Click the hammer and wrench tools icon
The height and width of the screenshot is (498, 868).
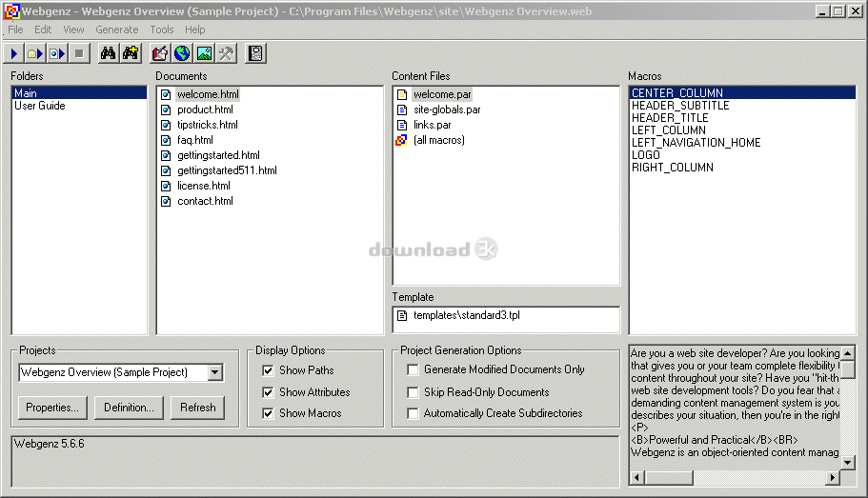coord(227,53)
